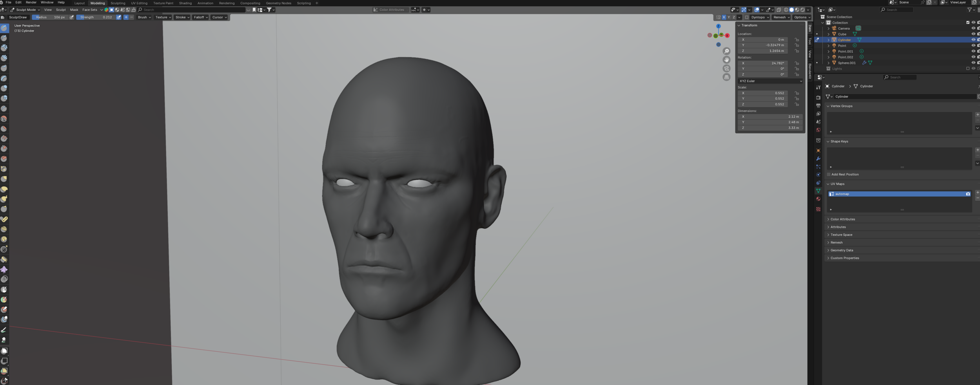Viewport: 980px width, 385px height.
Task: Open the World properties globe icon
Action: [818, 130]
